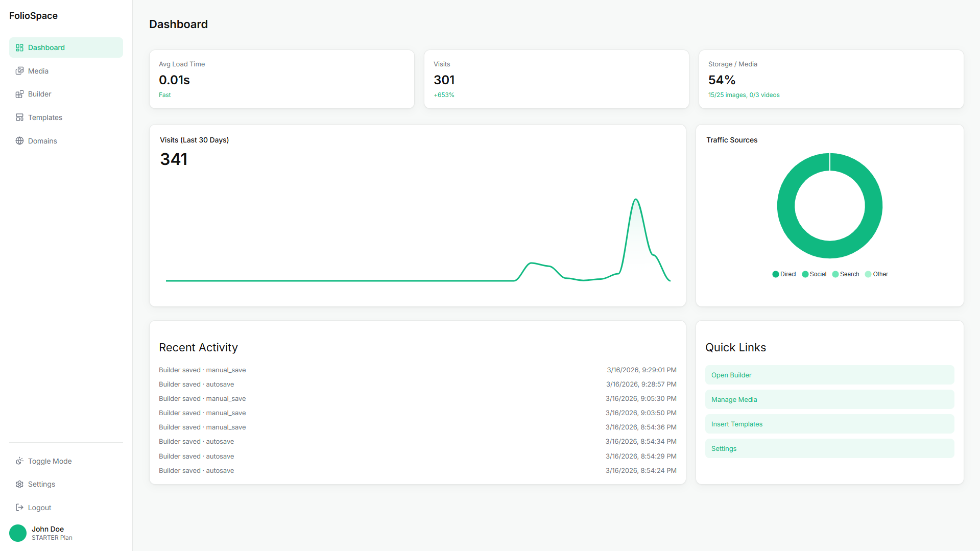Open Builder from Quick Links

829,375
